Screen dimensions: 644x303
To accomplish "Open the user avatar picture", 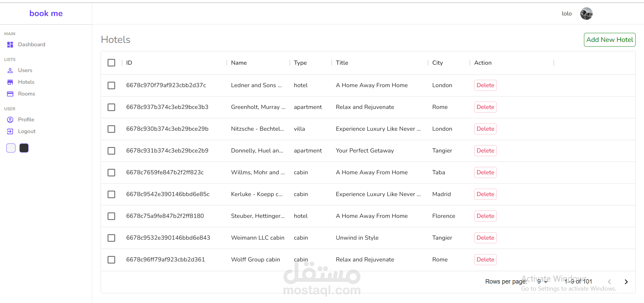I will tap(586, 14).
